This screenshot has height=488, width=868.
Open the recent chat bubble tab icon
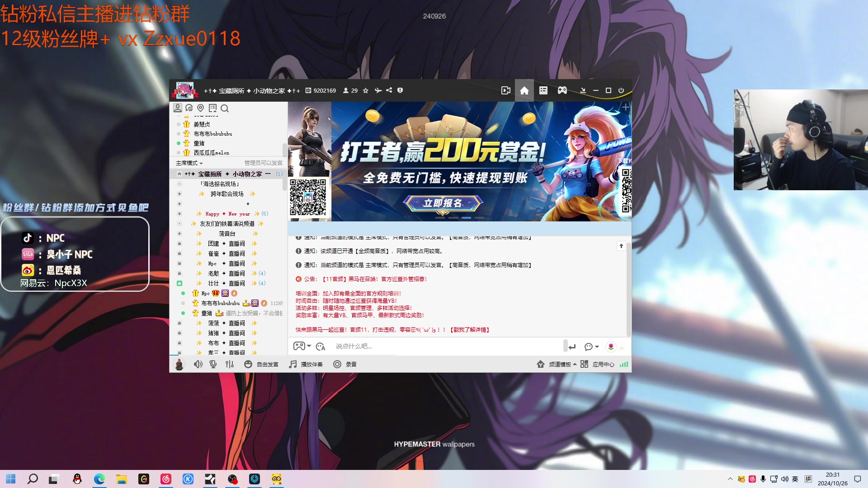pos(189,108)
